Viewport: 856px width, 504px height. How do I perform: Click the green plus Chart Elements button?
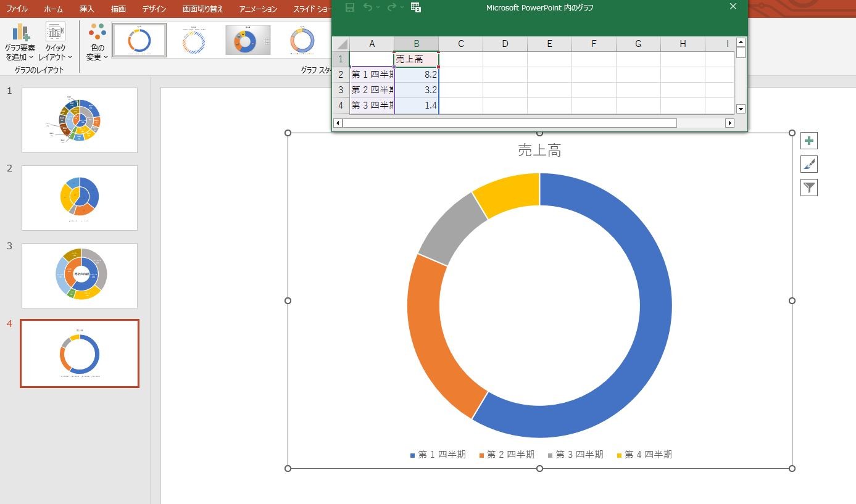(x=809, y=141)
